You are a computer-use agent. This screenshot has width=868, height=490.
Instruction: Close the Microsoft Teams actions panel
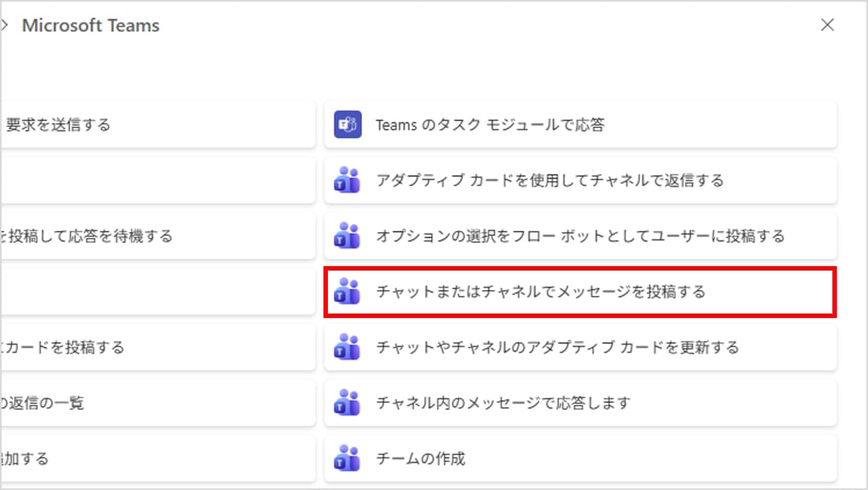click(x=827, y=25)
